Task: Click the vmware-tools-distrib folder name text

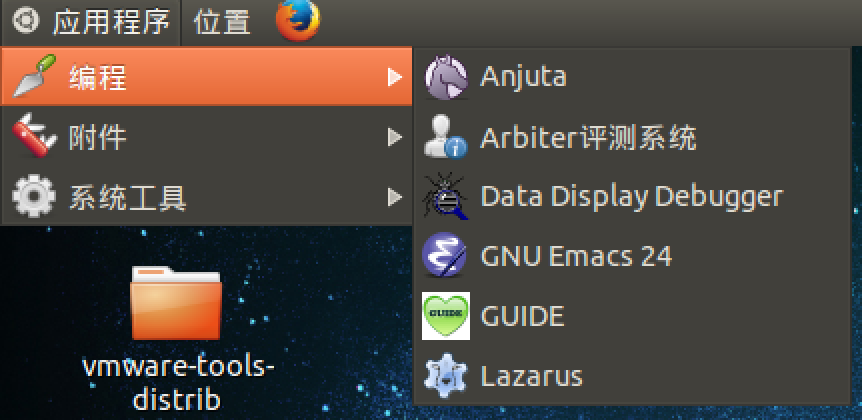Action: coord(176,382)
